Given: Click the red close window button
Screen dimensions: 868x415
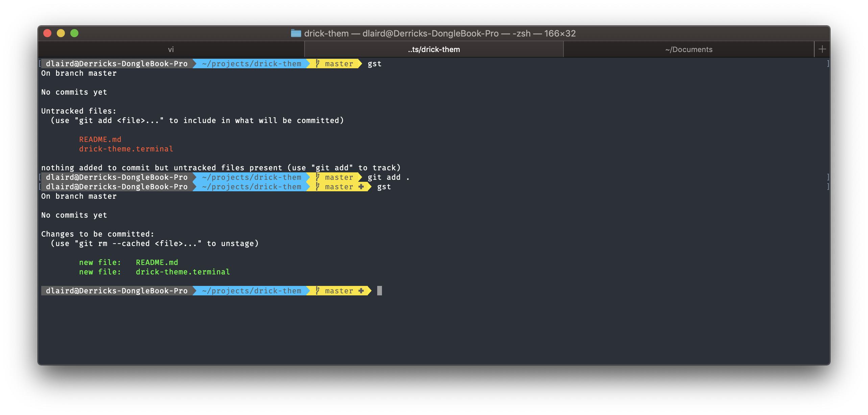Looking at the screenshot, I should [47, 33].
